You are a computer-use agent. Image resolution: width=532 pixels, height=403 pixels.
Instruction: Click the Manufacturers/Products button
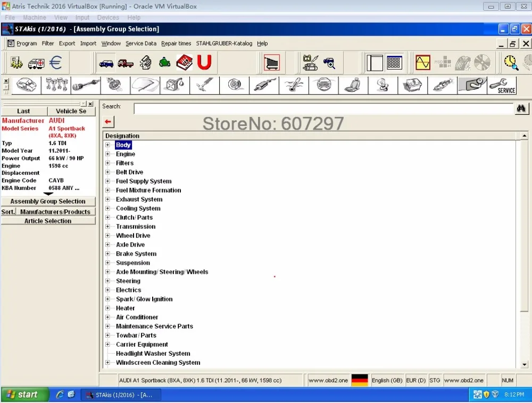[56, 212]
